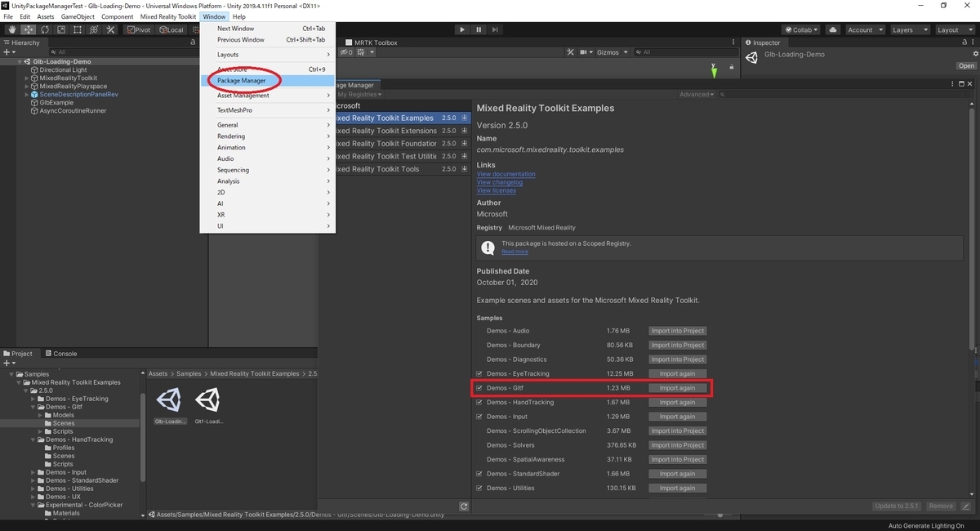Click Import into Project for Demos - Solvers

677,445
